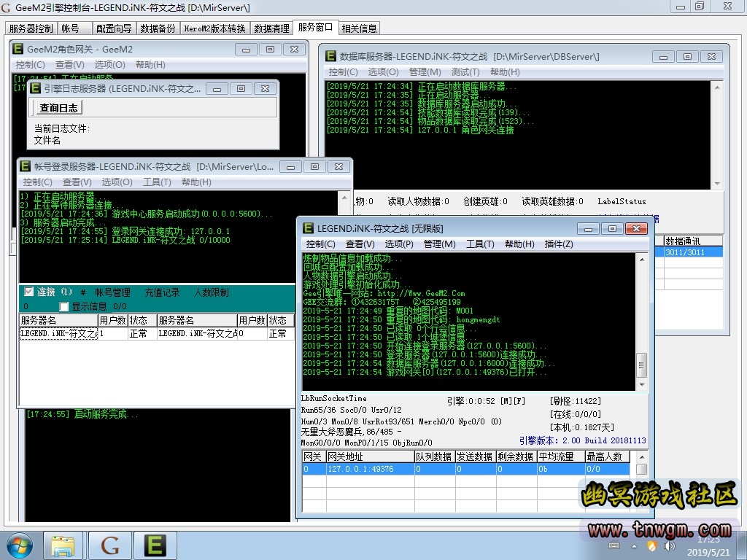Show hidden system tray icons
The width and height of the screenshot is (747, 560).
pyautogui.click(x=634, y=546)
